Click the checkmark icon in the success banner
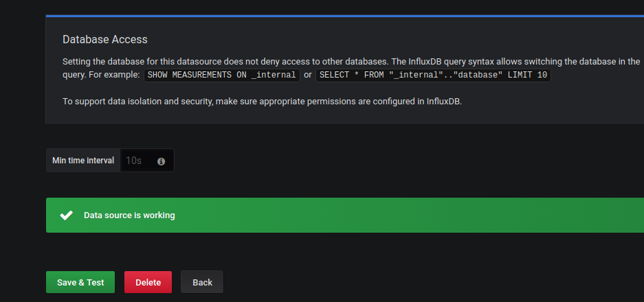 [66, 216]
